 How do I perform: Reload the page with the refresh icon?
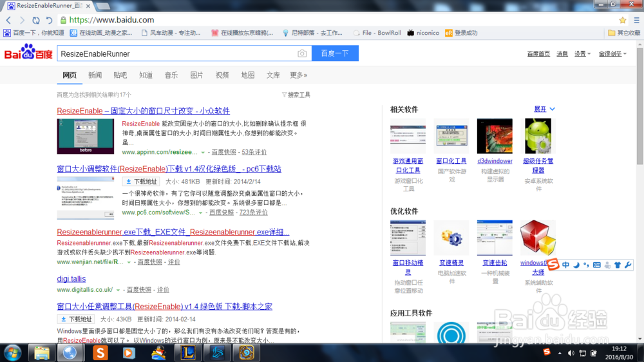click(x=36, y=20)
